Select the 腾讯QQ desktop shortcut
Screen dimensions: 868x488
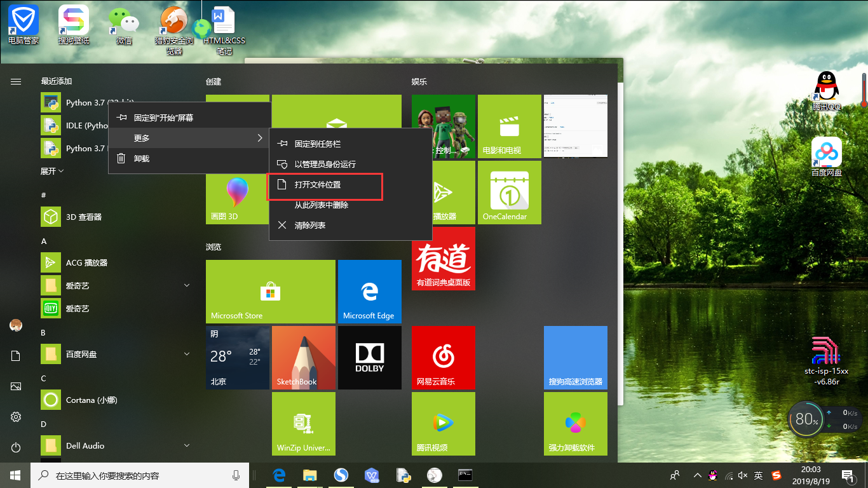[x=826, y=91]
